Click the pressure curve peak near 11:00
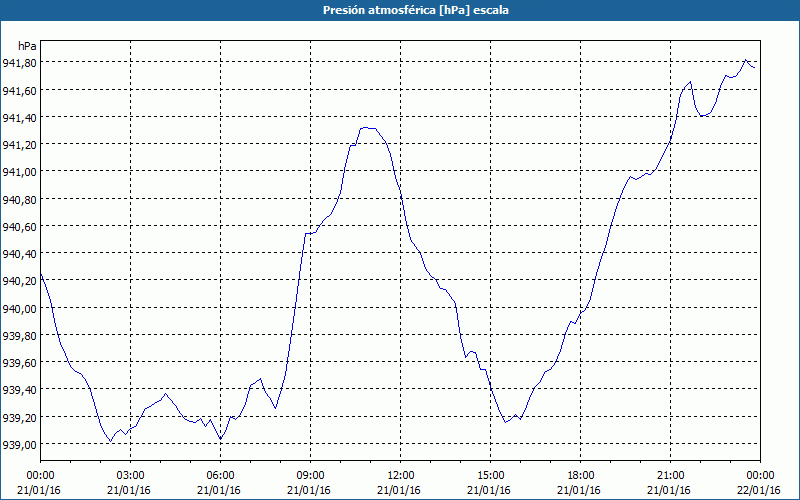This screenshot has height=500, width=800. coord(365,128)
